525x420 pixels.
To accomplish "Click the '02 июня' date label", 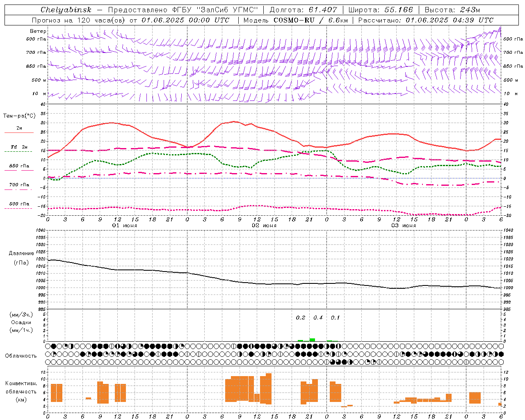I will (x=264, y=226).
